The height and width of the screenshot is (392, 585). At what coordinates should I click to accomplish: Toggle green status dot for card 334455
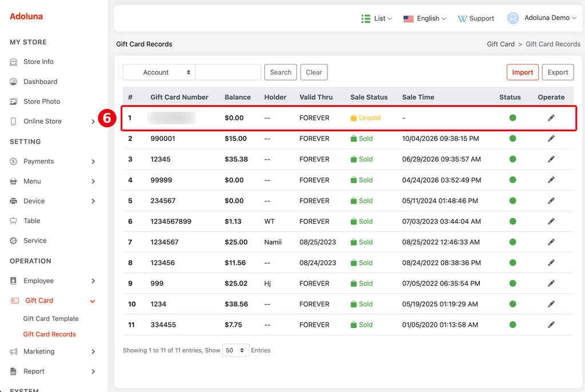coord(512,325)
